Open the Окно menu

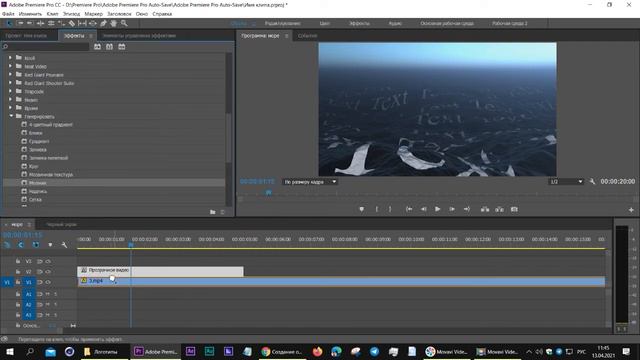pyautogui.click(x=142, y=14)
